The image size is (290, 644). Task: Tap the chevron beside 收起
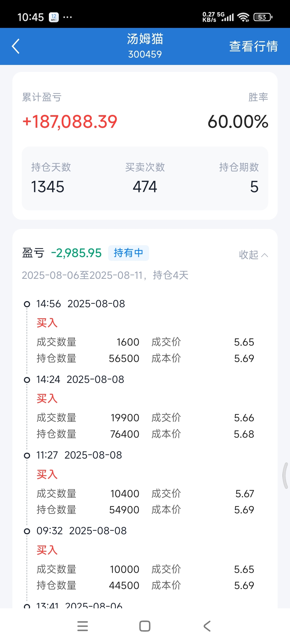pos(265,255)
